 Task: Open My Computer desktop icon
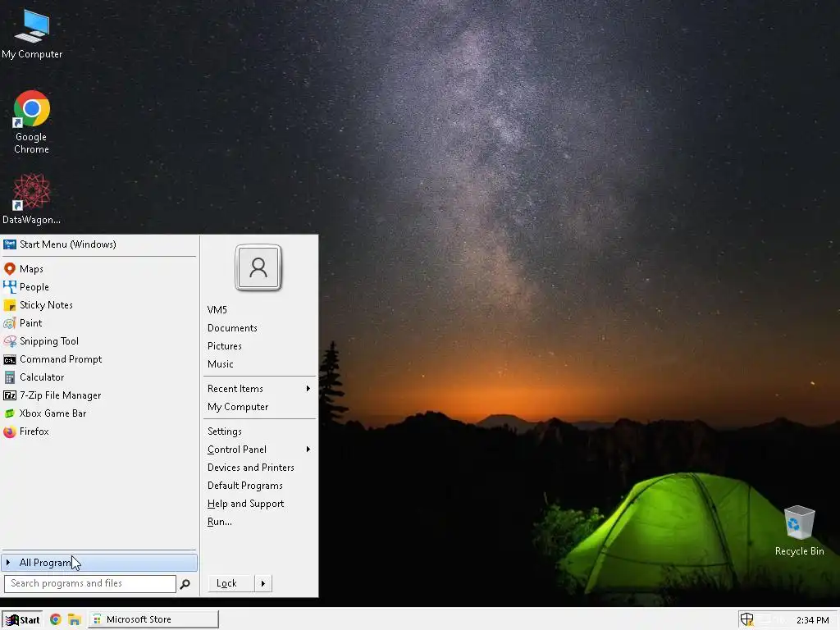(32, 34)
